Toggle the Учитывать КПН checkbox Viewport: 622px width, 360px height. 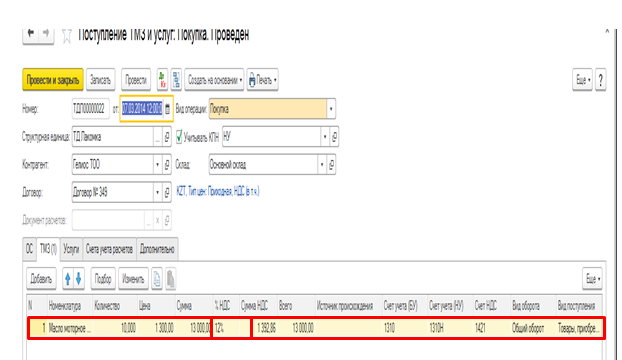[x=179, y=136]
